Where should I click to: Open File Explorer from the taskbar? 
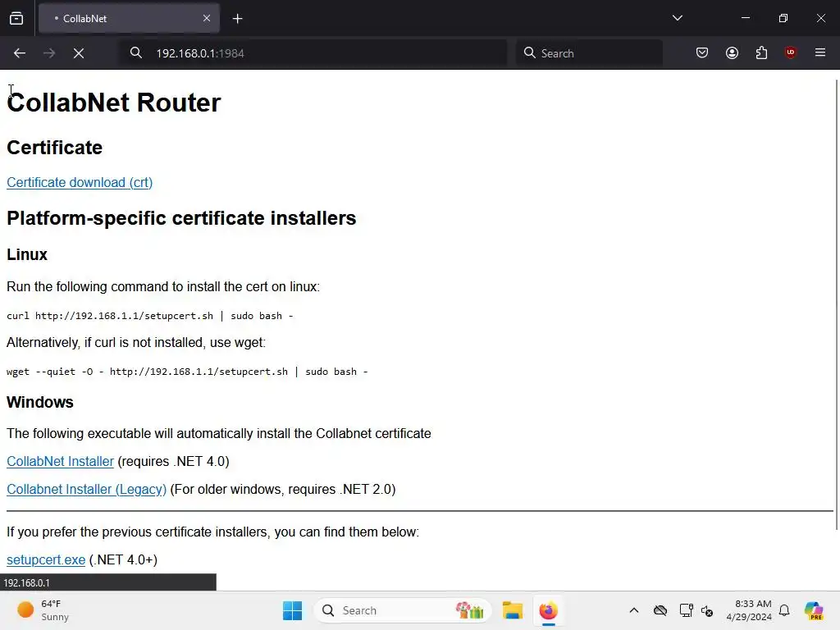click(x=513, y=610)
